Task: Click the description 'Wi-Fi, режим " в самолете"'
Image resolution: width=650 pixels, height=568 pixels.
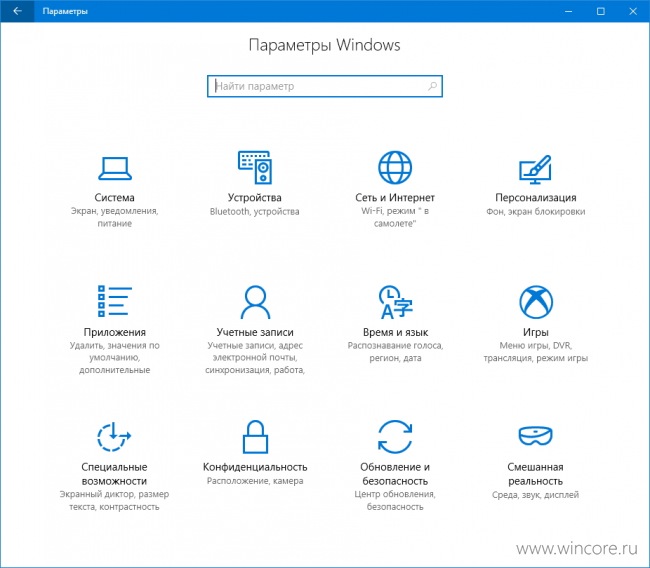Action: click(x=395, y=217)
